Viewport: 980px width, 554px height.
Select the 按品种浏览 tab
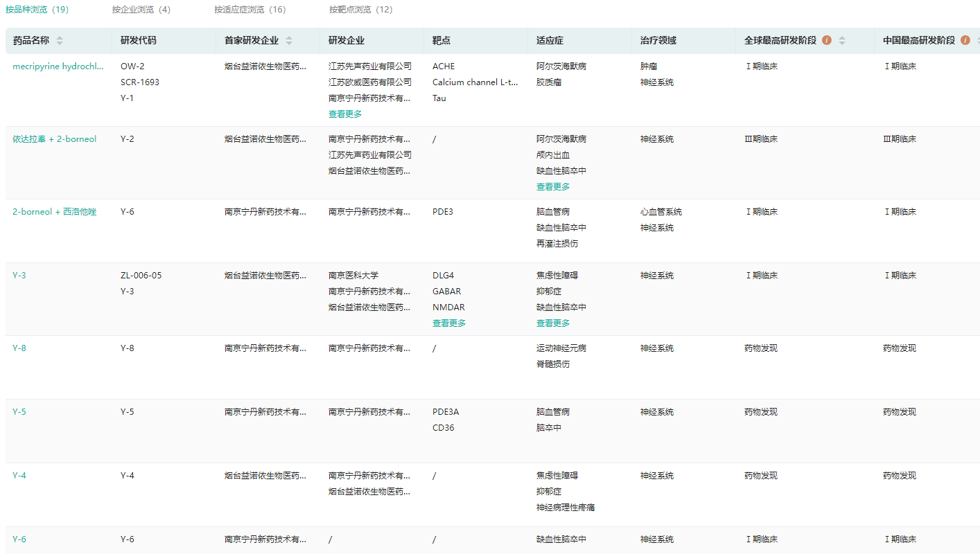37,10
